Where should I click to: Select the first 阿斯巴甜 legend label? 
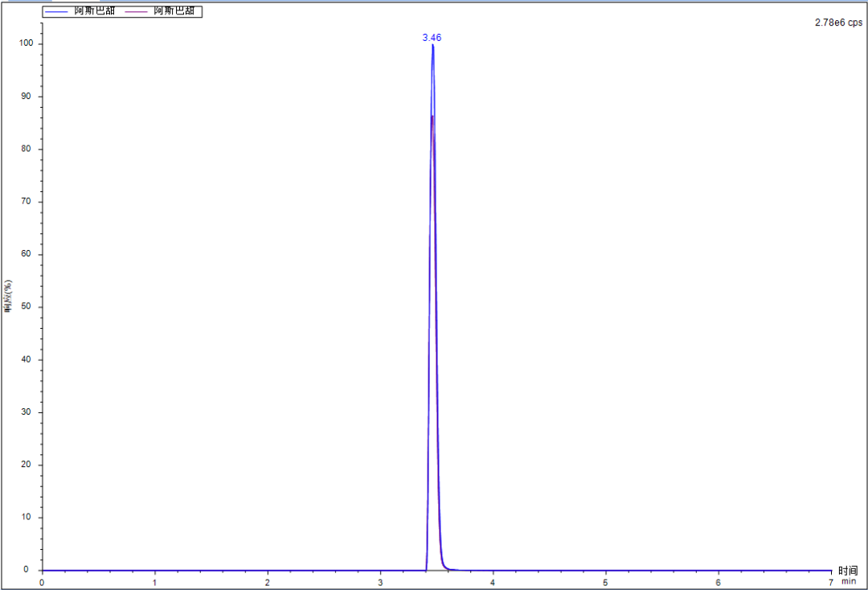[x=94, y=12]
